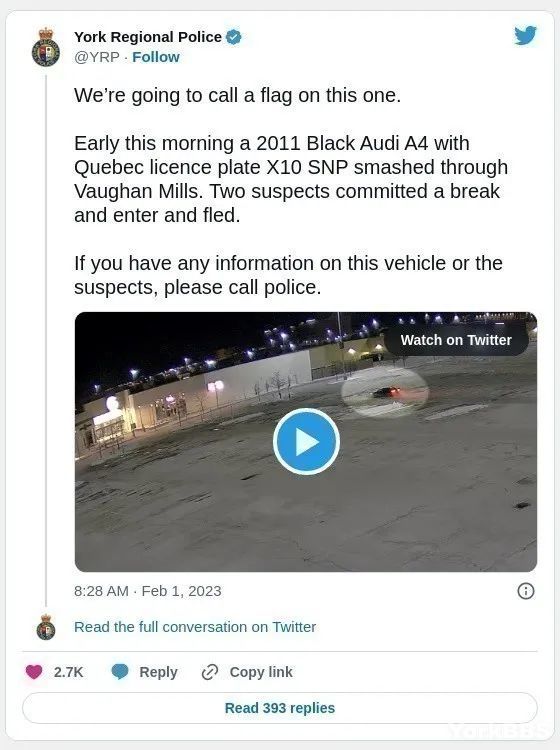Follow the @YRP account
Viewport: 560px width, 750px height.
pos(156,57)
